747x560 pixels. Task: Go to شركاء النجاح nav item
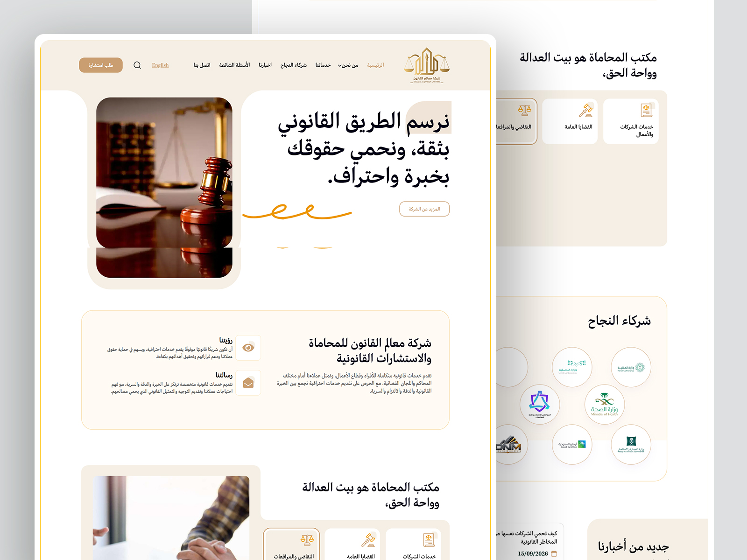point(294,65)
